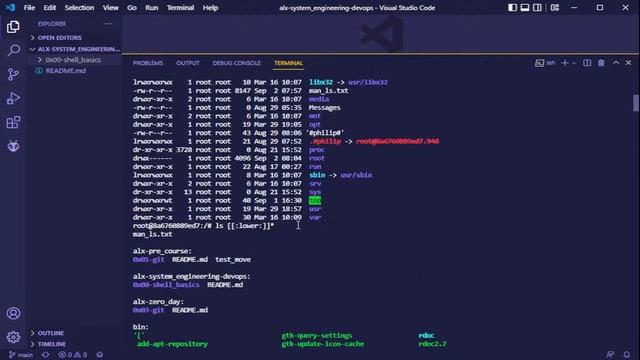
Task: Click 'gtk-update-icon-cache' in bin listing
Action: (x=322, y=344)
